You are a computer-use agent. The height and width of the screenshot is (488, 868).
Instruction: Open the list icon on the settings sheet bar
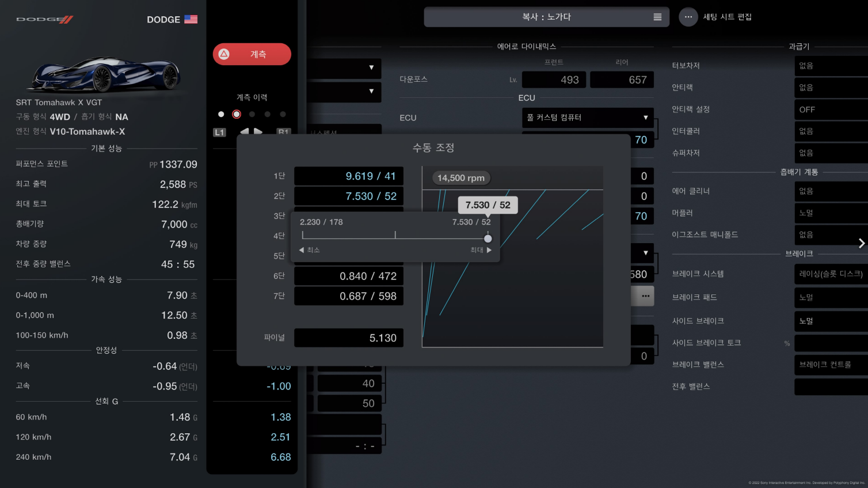(657, 17)
